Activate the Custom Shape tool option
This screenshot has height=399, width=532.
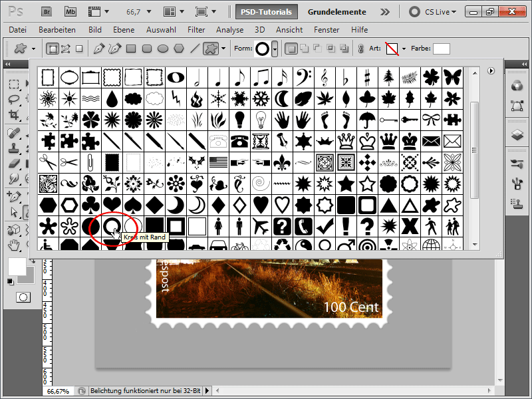(211, 49)
